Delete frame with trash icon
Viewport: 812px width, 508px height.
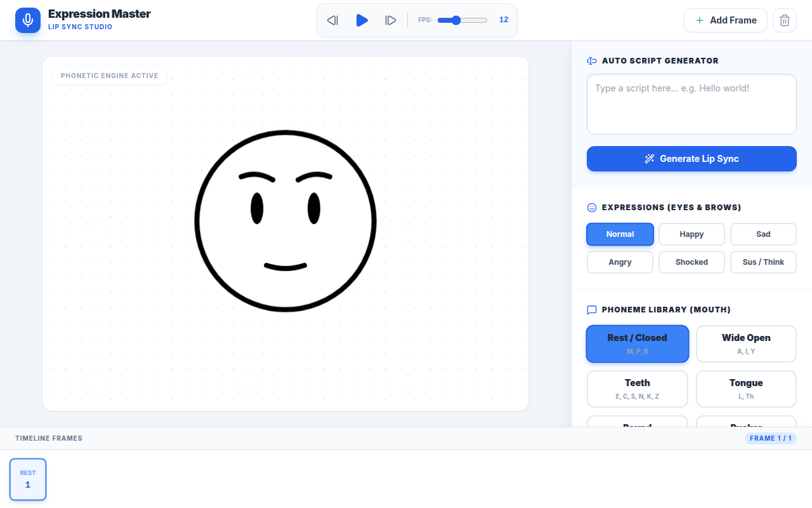pyautogui.click(x=785, y=20)
